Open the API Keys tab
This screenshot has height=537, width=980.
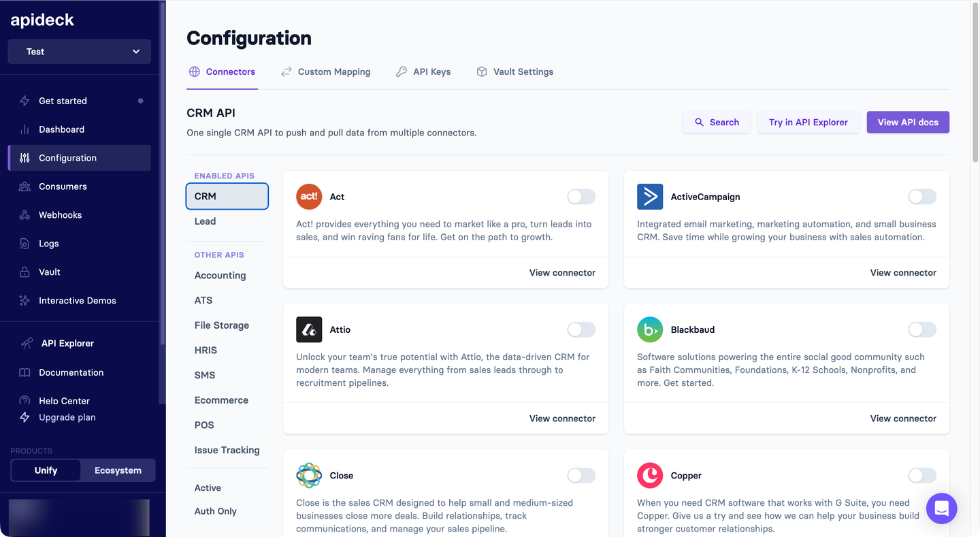[423, 71]
